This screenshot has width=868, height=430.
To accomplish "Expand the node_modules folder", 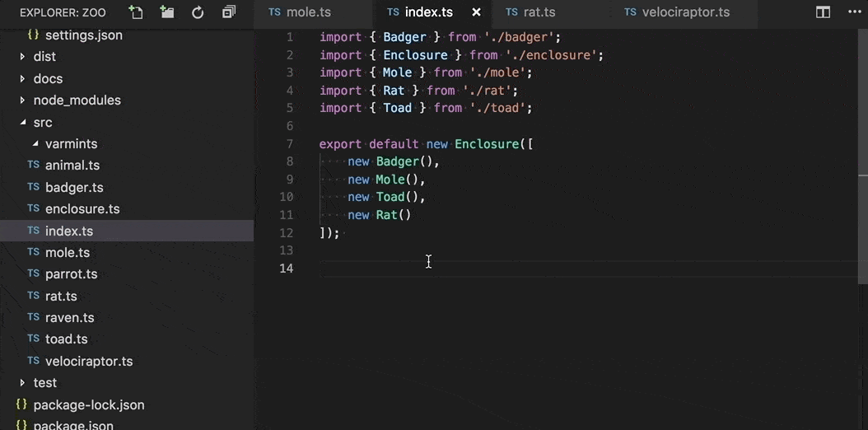I will click(x=22, y=100).
